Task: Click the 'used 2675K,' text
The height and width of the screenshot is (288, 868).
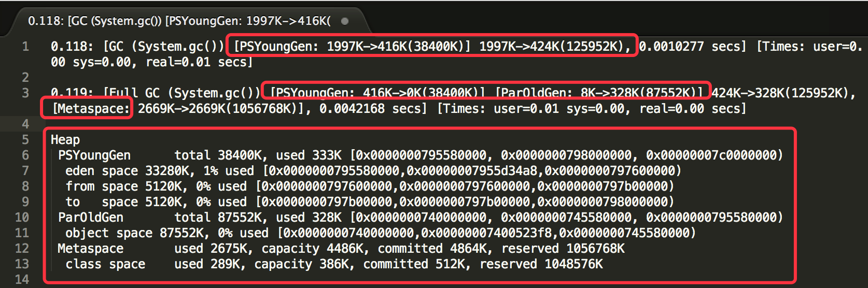Action: point(214,249)
